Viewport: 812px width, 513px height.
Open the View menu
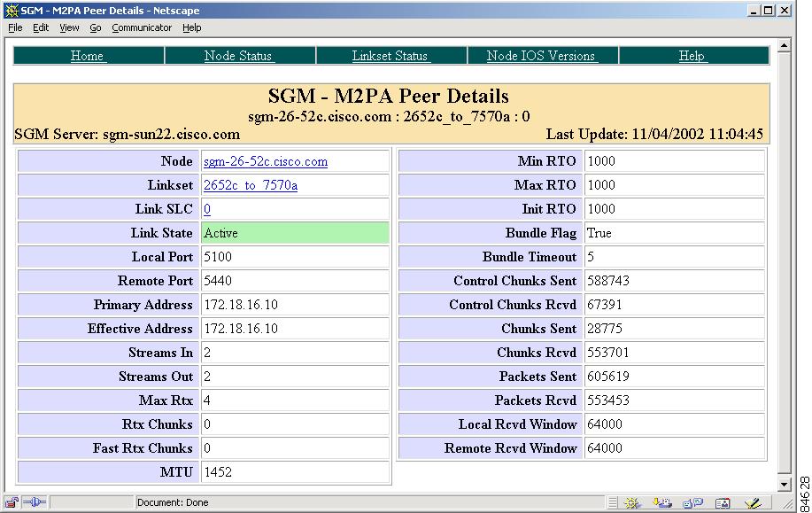pyautogui.click(x=69, y=27)
